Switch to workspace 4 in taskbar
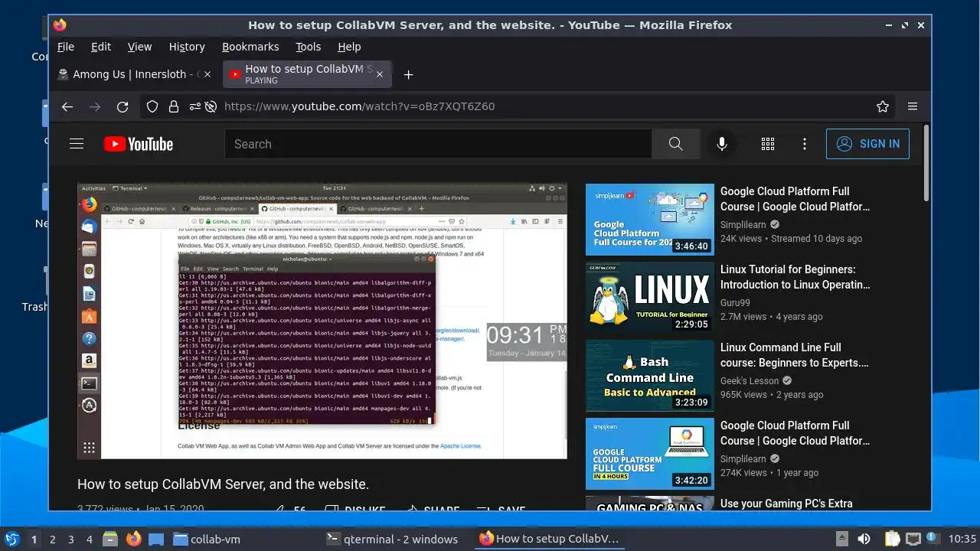 pyautogui.click(x=90, y=539)
